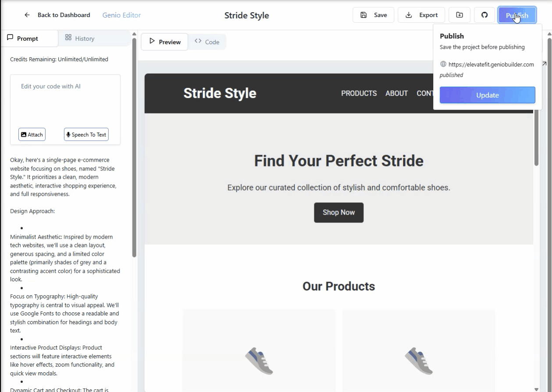Attach an image with the Attach button
The height and width of the screenshot is (392, 552).
[x=32, y=134]
